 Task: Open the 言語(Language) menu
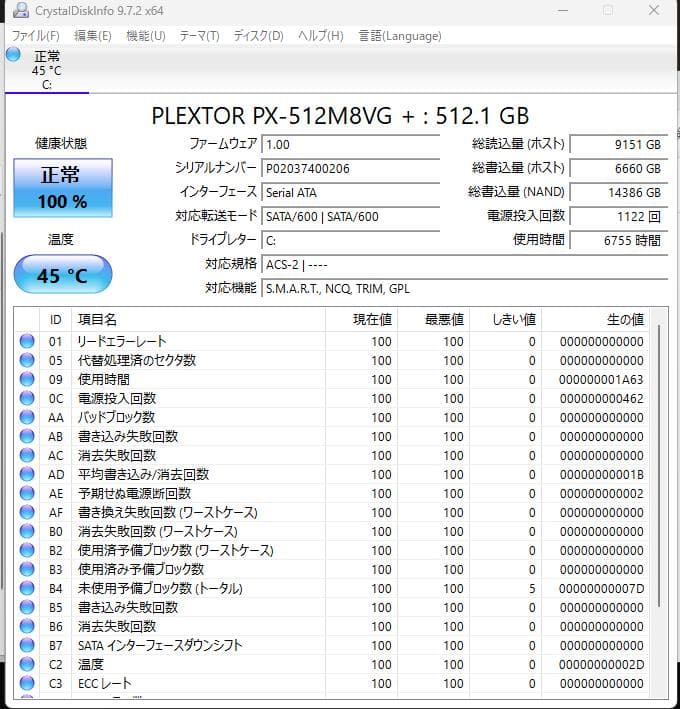pyautogui.click(x=400, y=36)
